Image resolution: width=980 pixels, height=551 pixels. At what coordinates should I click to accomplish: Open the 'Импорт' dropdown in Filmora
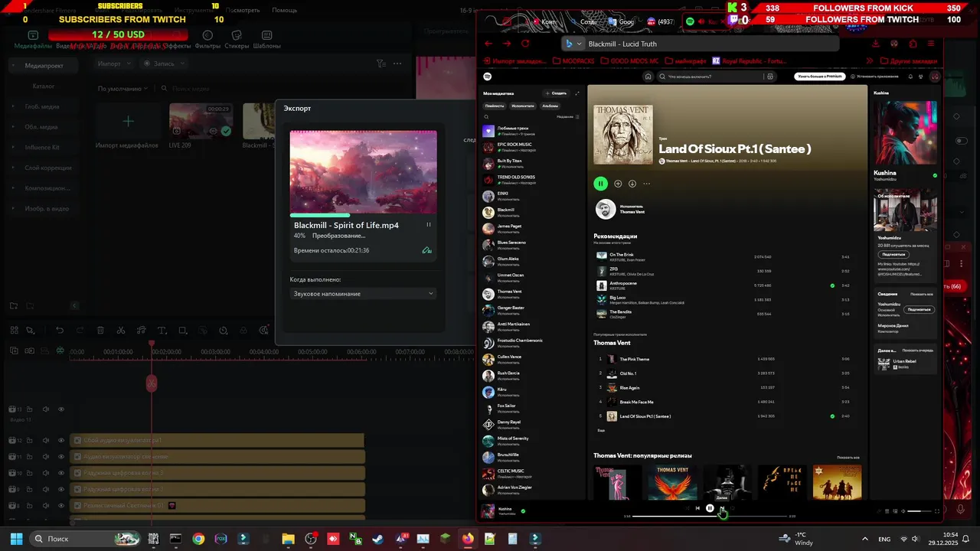(x=113, y=64)
